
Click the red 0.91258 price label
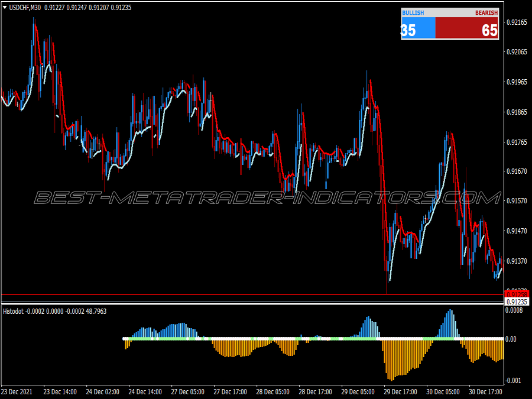517,294
